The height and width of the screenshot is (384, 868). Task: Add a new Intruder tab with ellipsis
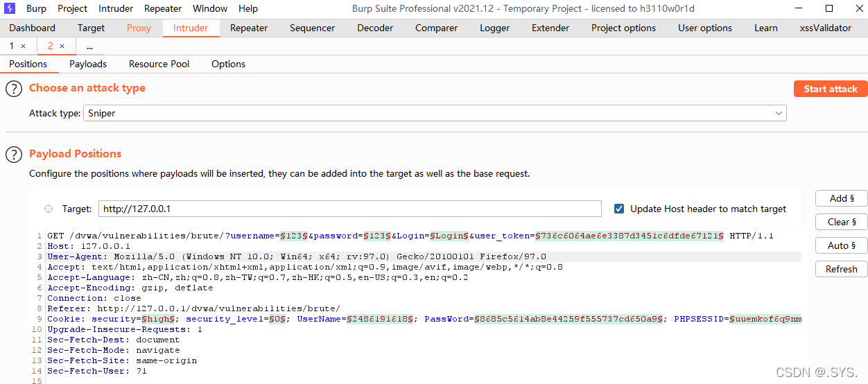point(90,46)
